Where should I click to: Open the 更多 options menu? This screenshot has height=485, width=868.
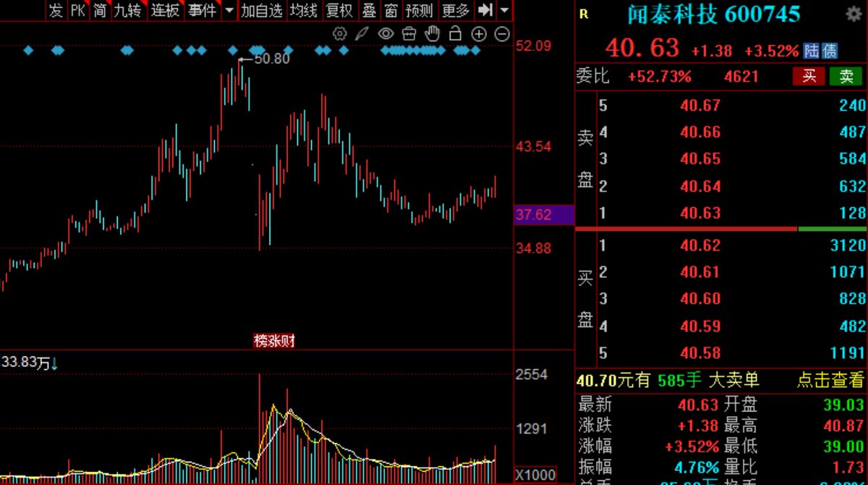point(454,11)
